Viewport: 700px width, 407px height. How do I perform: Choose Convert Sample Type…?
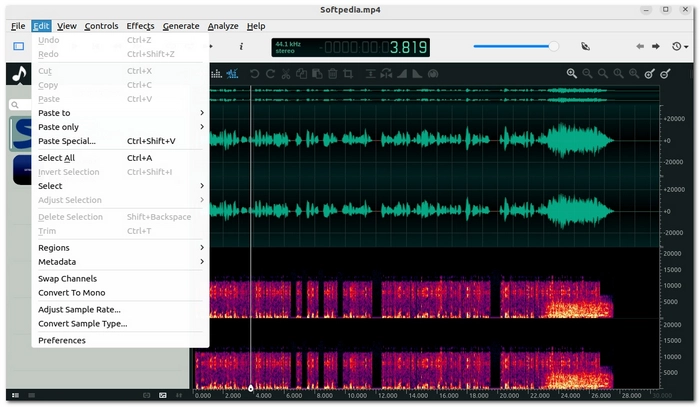[x=120, y=324]
